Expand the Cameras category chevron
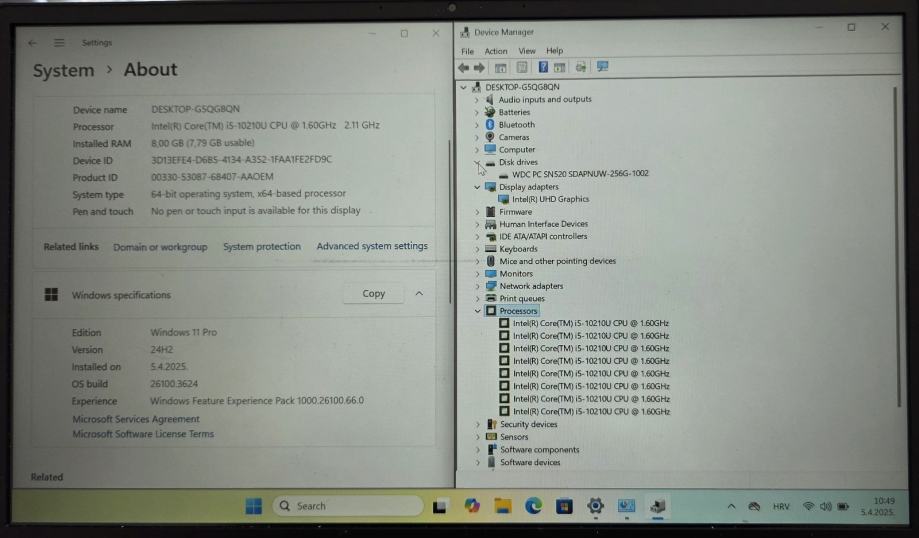Image resolution: width=919 pixels, height=538 pixels. (x=476, y=137)
